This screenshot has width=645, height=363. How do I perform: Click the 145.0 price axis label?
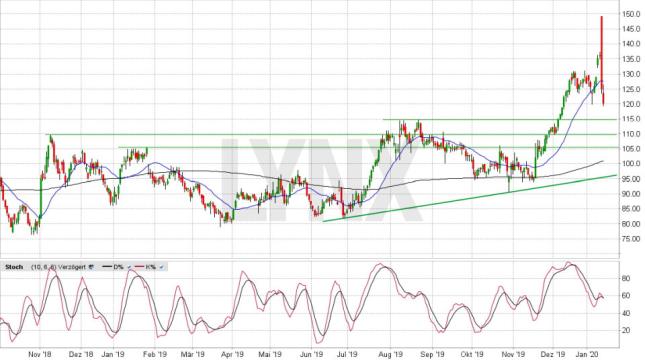click(x=630, y=29)
